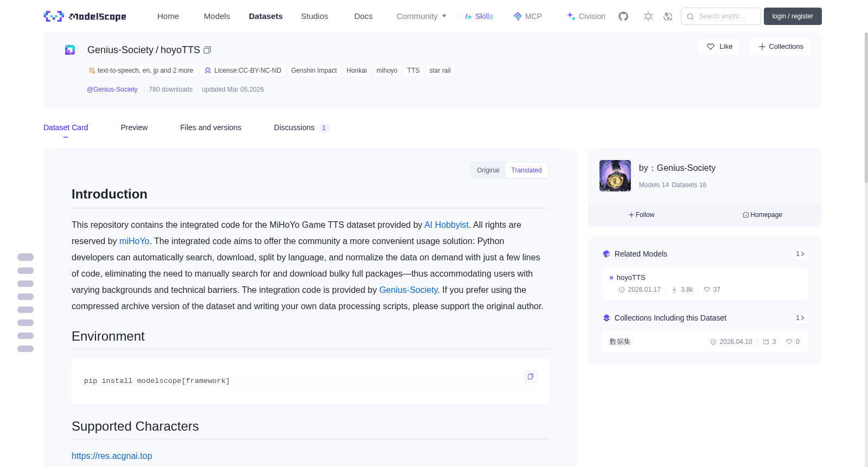Click 'Datasets 16' count text
The height and width of the screenshot is (467, 868).
pos(689,185)
